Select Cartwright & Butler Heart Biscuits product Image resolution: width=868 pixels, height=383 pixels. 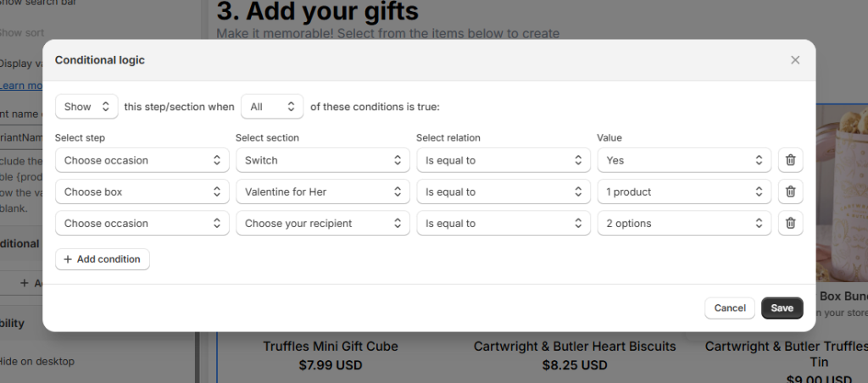click(575, 347)
